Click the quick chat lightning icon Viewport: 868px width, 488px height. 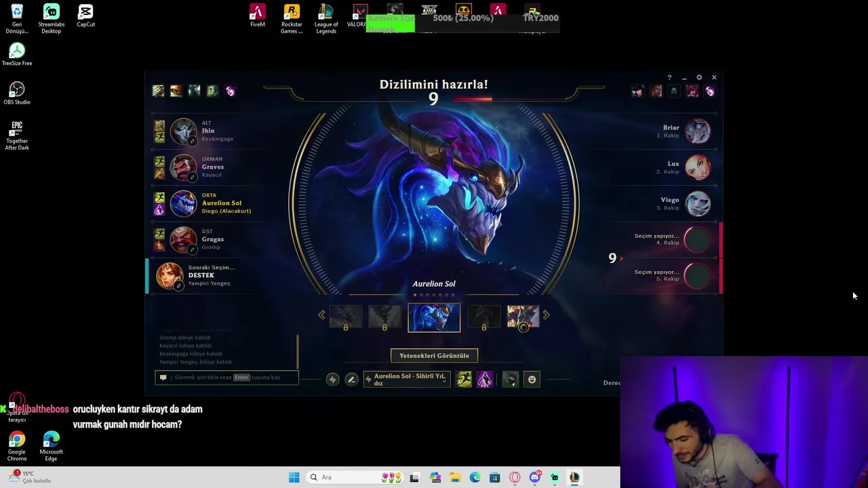pyautogui.click(x=332, y=380)
